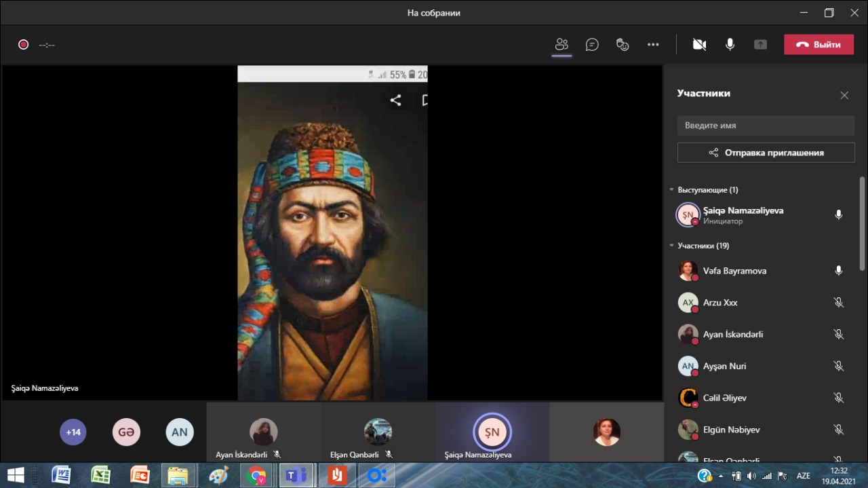Image resolution: width=868 pixels, height=488 pixels.
Task: Click microphone icon beside Vəfa Bayramova
Action: (839, 271)
